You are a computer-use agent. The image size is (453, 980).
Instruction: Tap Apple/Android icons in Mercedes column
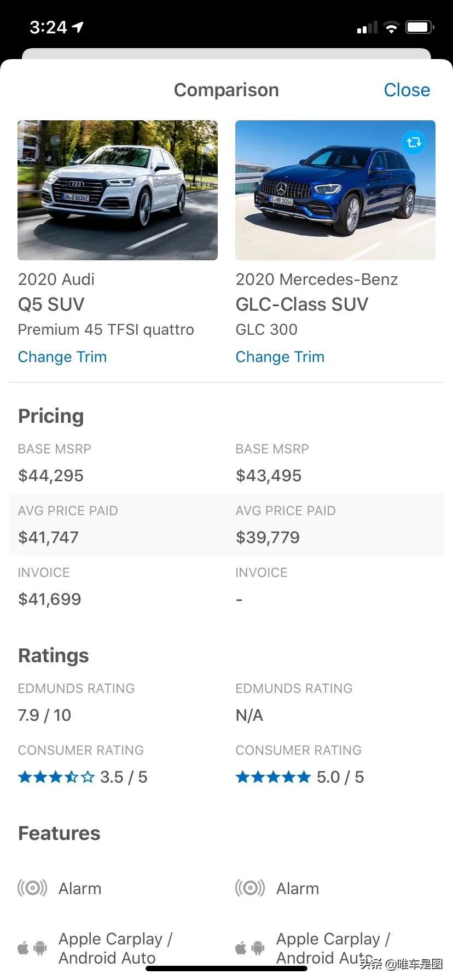pyautogui.click(x=250, y=948)
